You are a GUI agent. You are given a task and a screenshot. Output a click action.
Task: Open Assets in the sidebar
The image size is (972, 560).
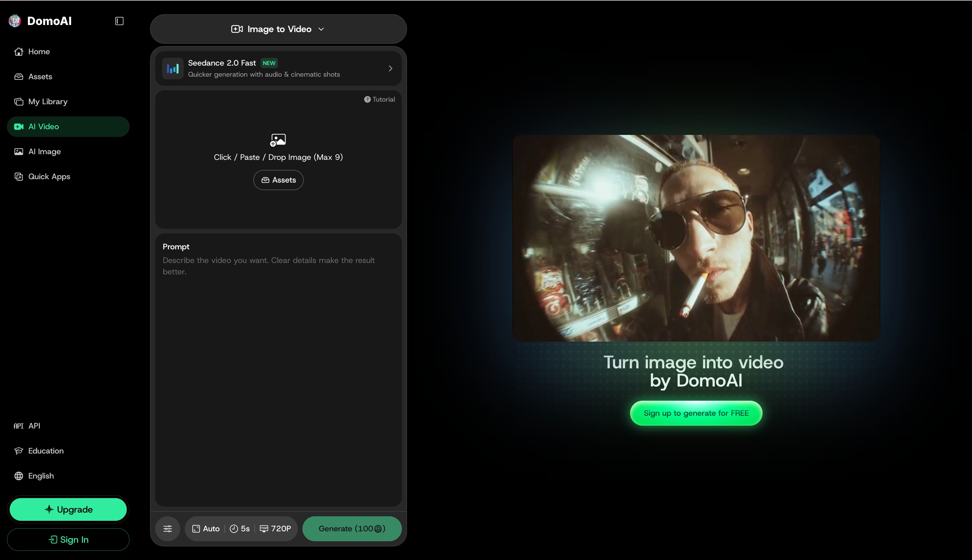click(x=68, y=77)
